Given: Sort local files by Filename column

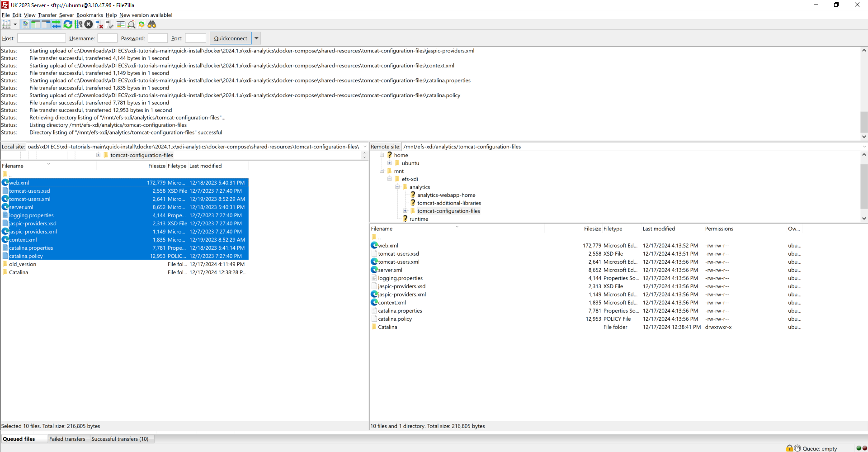Looking at the screenshot, I should click(49, 166).
